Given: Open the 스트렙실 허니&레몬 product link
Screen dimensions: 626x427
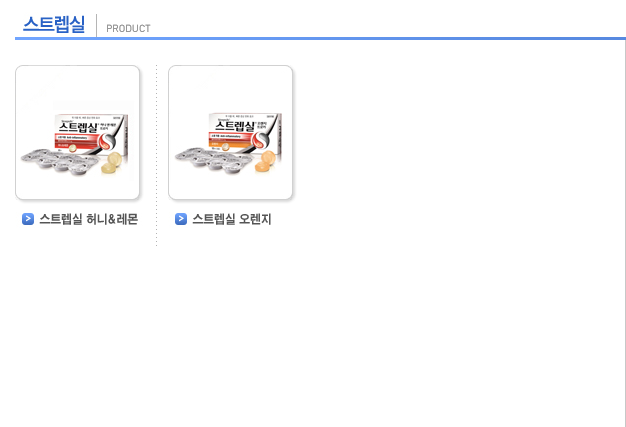Looking at the screenshot, I should coord(89,219).
